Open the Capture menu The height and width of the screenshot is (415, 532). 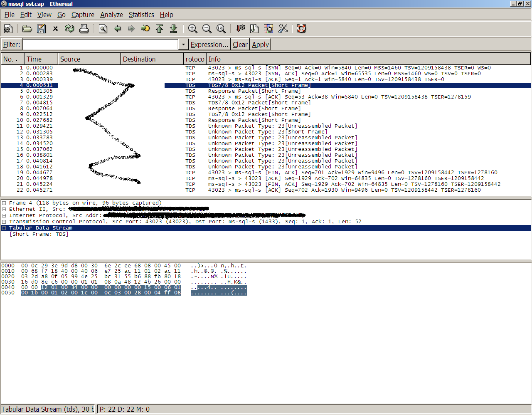click(83, 15)
